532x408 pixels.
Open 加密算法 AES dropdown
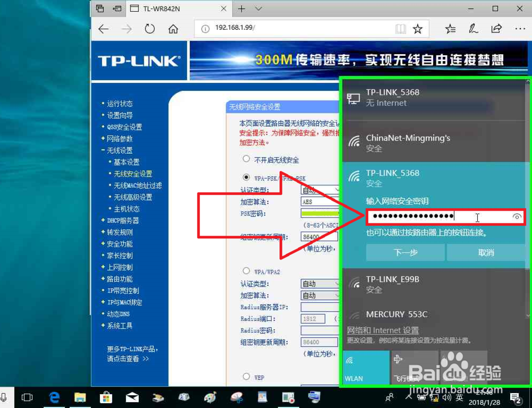[320, 202]
